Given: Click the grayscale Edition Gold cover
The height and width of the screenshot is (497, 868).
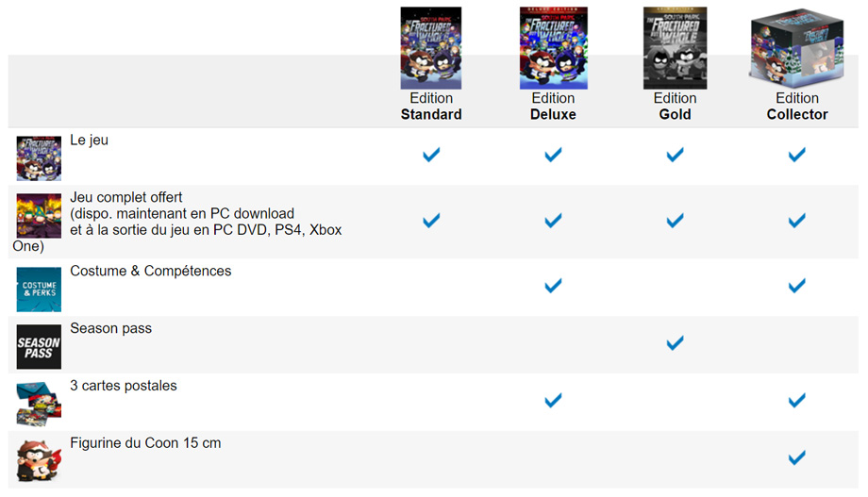Looking at the screenshot, I should (x=675, y=47).
